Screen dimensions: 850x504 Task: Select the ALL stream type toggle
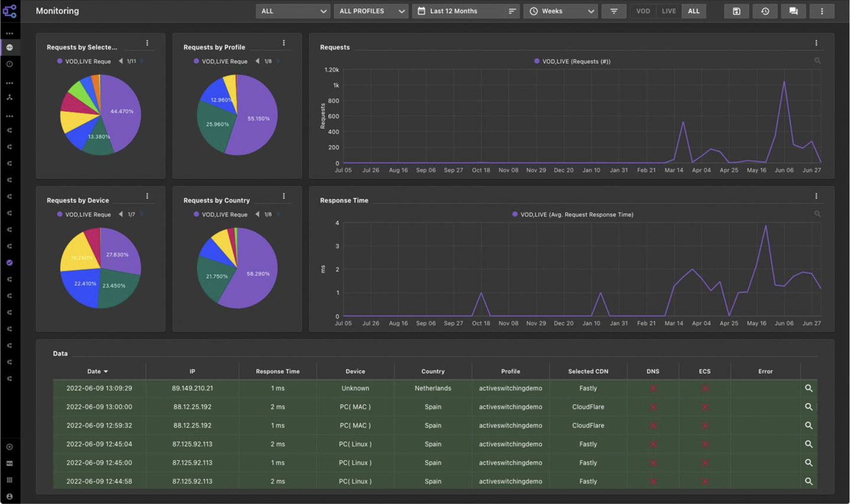point(694,11)
